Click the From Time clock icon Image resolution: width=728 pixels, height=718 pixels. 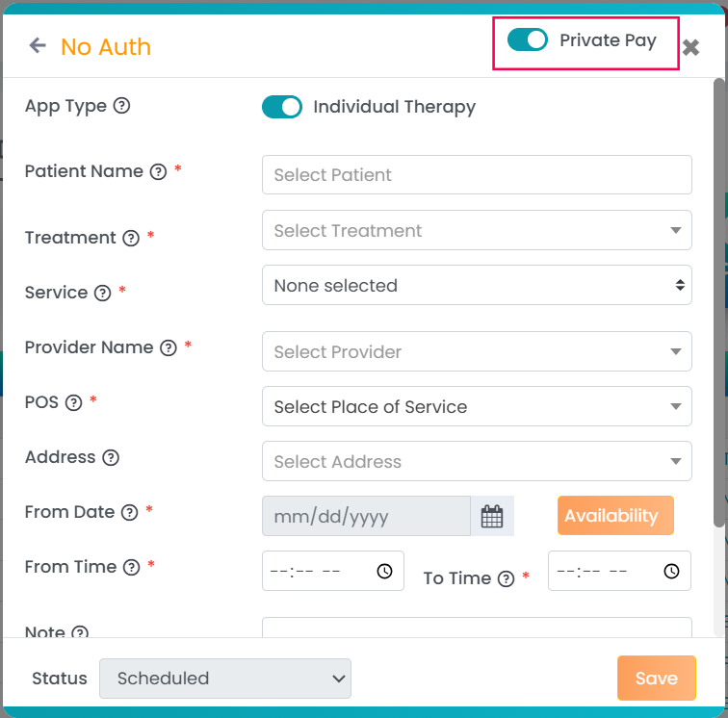click(x=384, y=571)
